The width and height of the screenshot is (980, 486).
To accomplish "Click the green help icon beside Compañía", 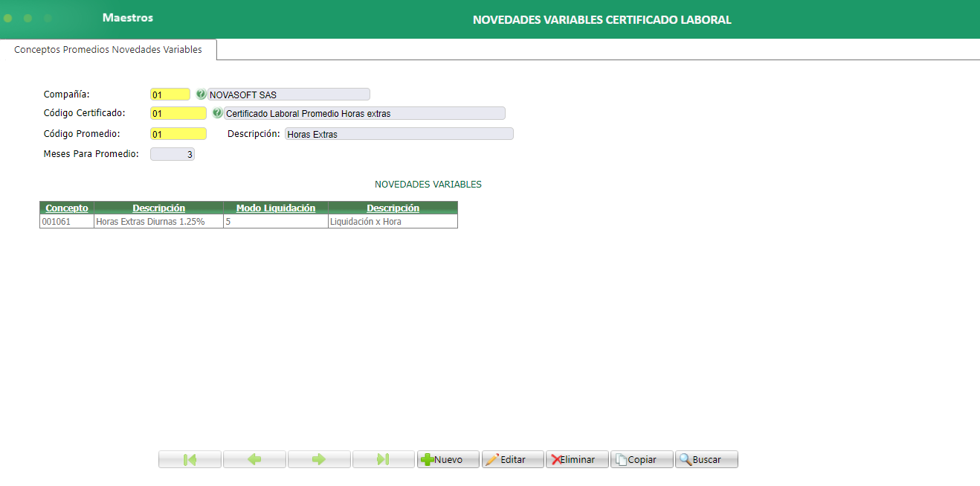I will (x=199, y=94).
